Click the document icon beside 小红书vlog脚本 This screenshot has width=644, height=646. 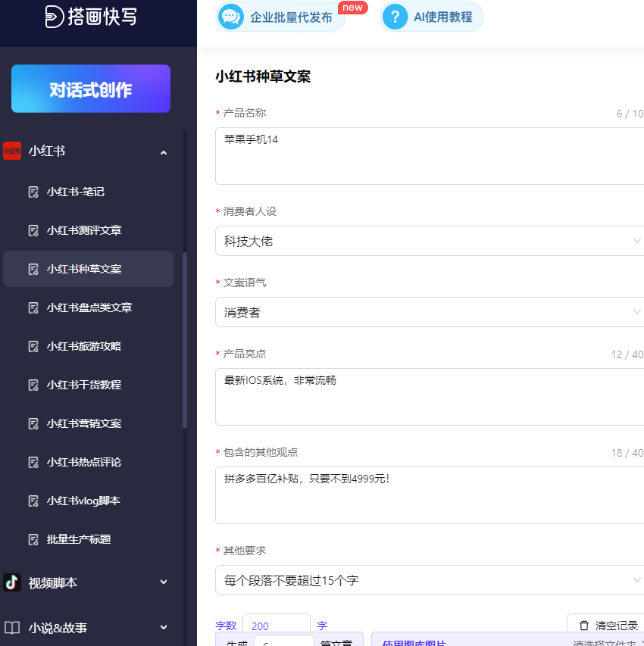[33, 501]
